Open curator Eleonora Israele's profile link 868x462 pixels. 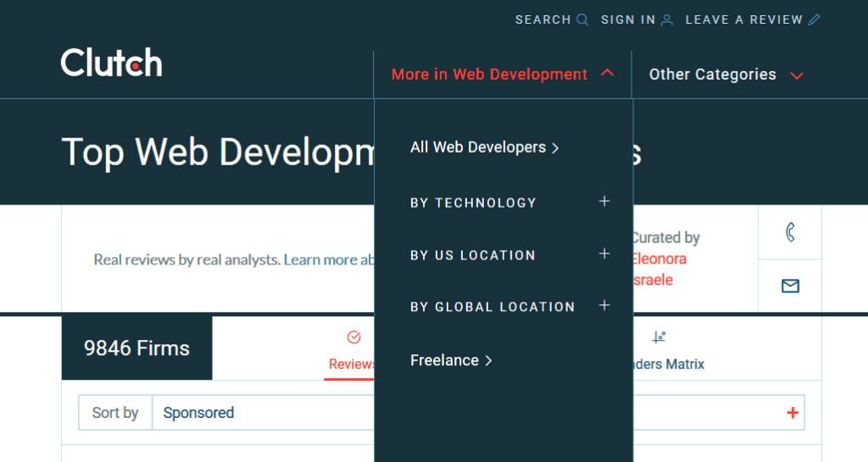pos(659,270)
